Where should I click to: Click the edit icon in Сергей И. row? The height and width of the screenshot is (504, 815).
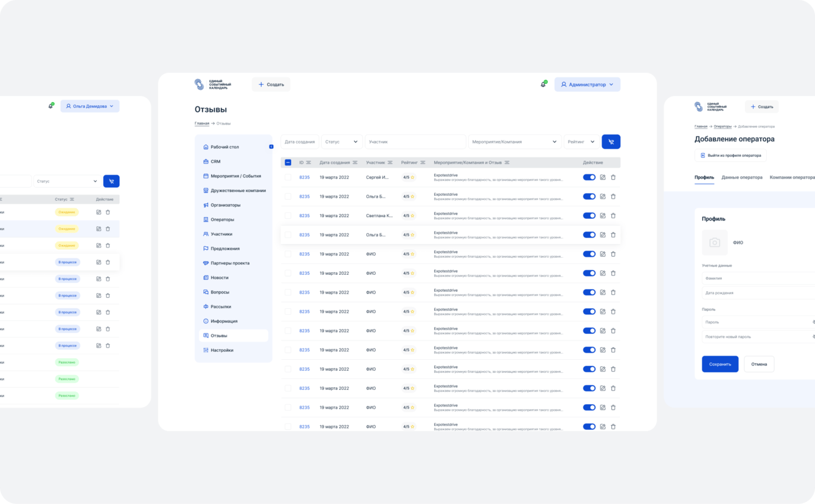[x=603, y=178]
